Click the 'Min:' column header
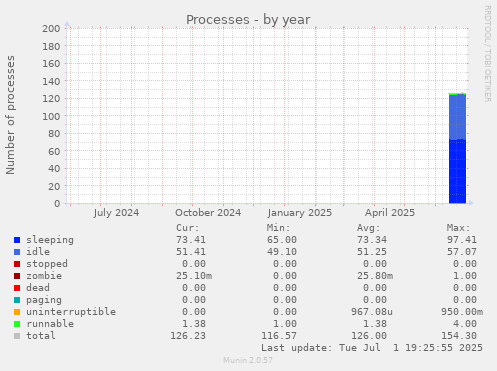 (x=278, y=228)
